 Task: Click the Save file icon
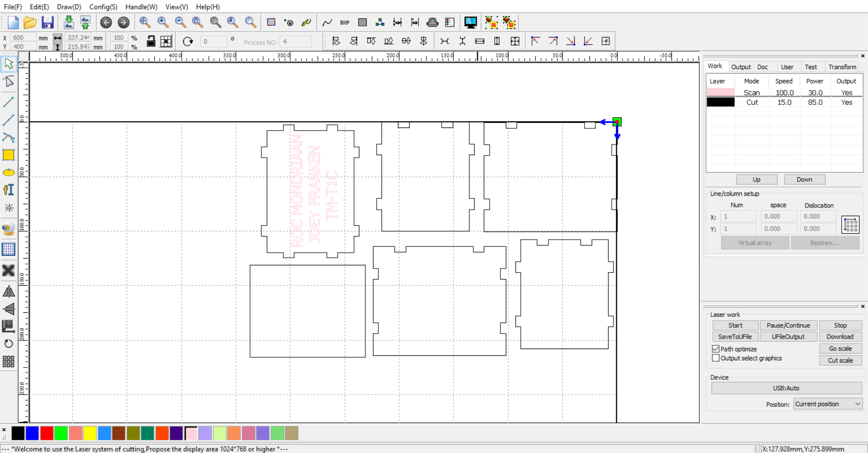47,22
